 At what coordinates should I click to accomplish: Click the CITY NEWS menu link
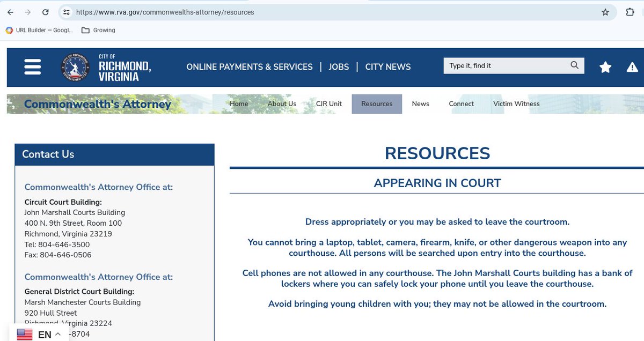387,66
